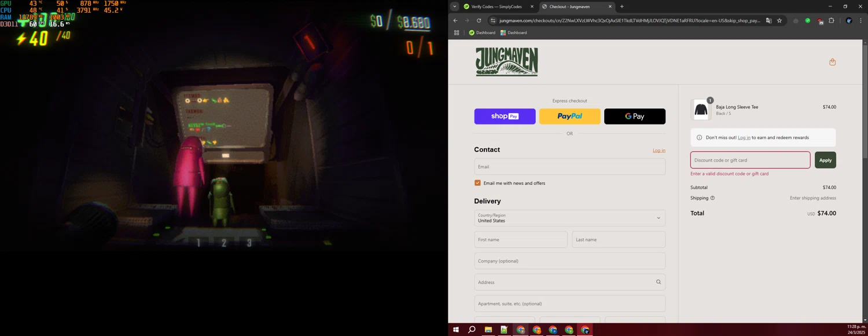Click the 'Baja Long Sleeve Tee' product name
Viewport: 868px width, 336px height.
click(x=737, y=107)
